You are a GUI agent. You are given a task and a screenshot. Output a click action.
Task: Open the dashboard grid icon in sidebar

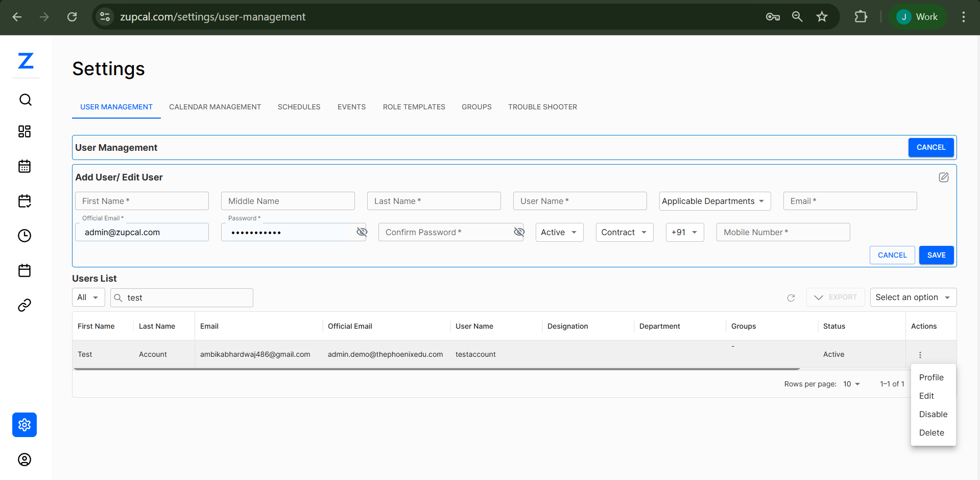click(25, 131)
